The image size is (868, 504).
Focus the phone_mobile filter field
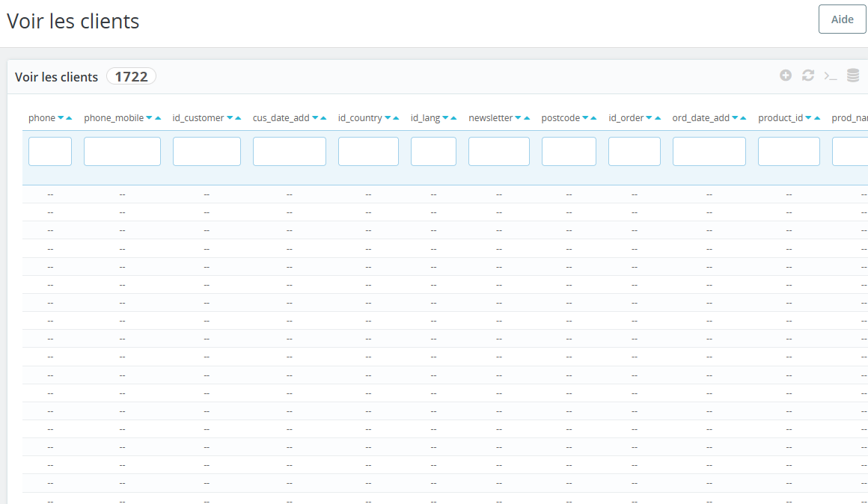(x=122, y=151)
